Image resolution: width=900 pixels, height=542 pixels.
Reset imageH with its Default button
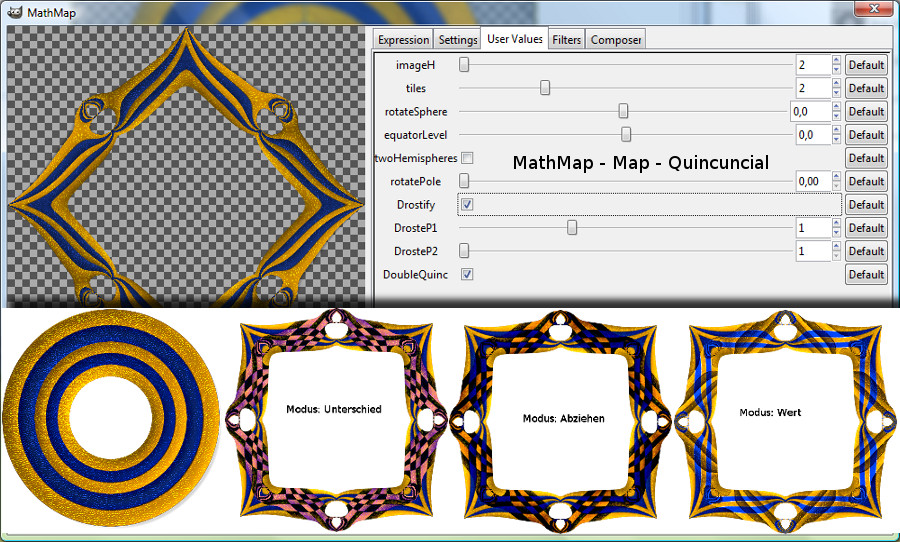866,65
